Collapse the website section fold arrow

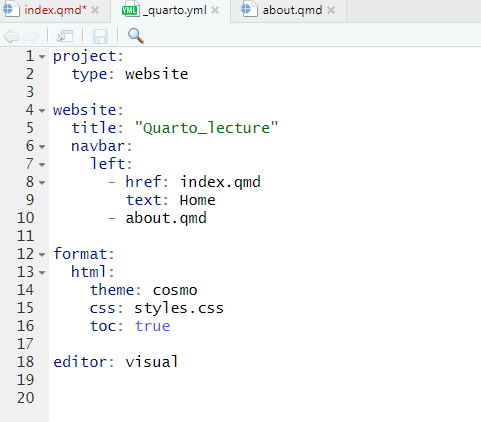coord(42,111)
